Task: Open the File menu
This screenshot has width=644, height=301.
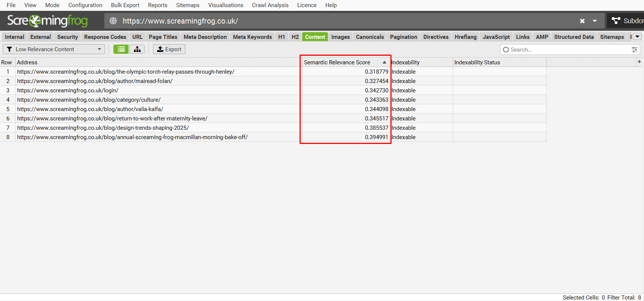Action: click(11, 5)
